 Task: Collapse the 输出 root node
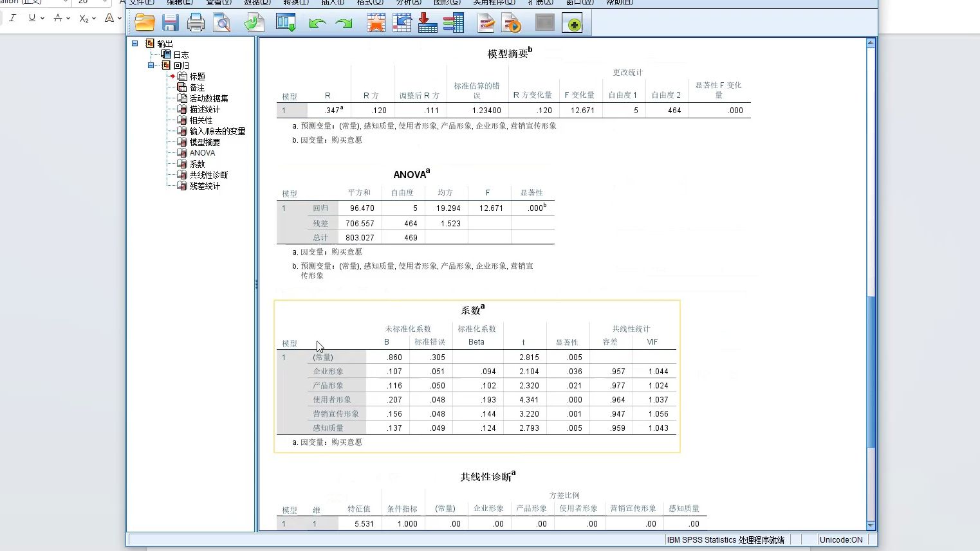(x=134, y=44)
